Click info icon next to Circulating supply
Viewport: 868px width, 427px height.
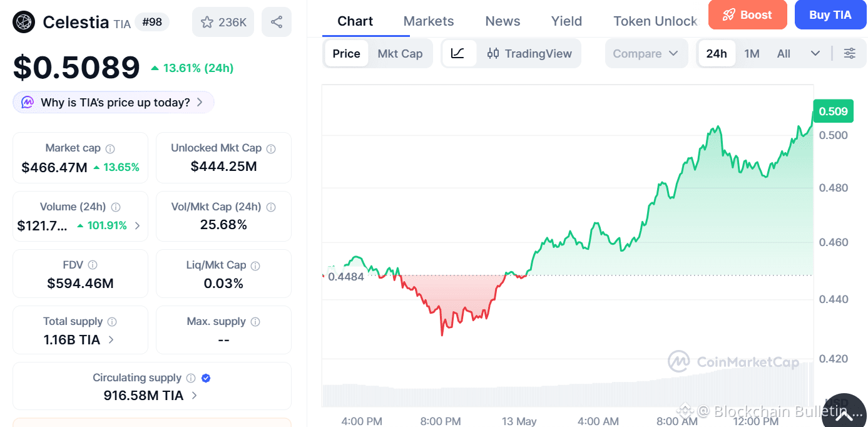click(191, 378)
